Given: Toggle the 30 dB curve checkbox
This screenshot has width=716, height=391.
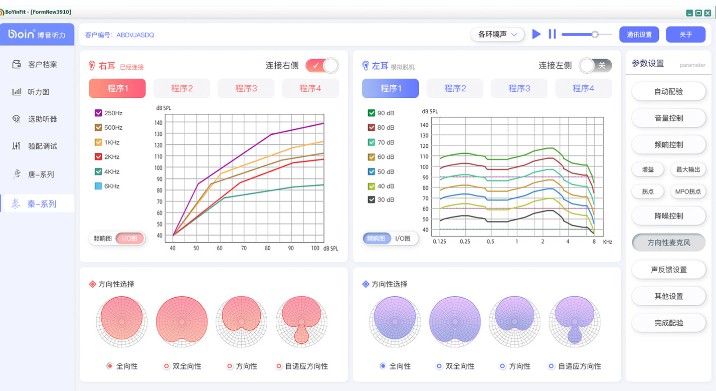Looking at the screenshot, I should (371, 200).
